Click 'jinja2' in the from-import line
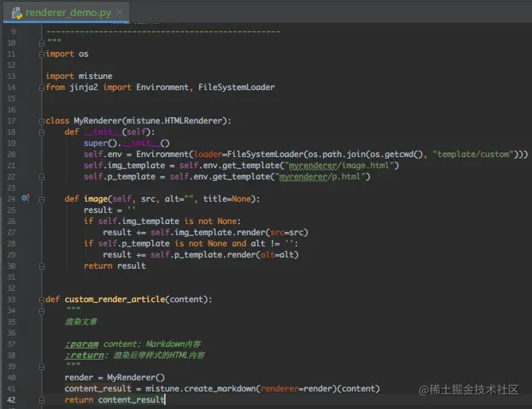 tap(84, 88)
